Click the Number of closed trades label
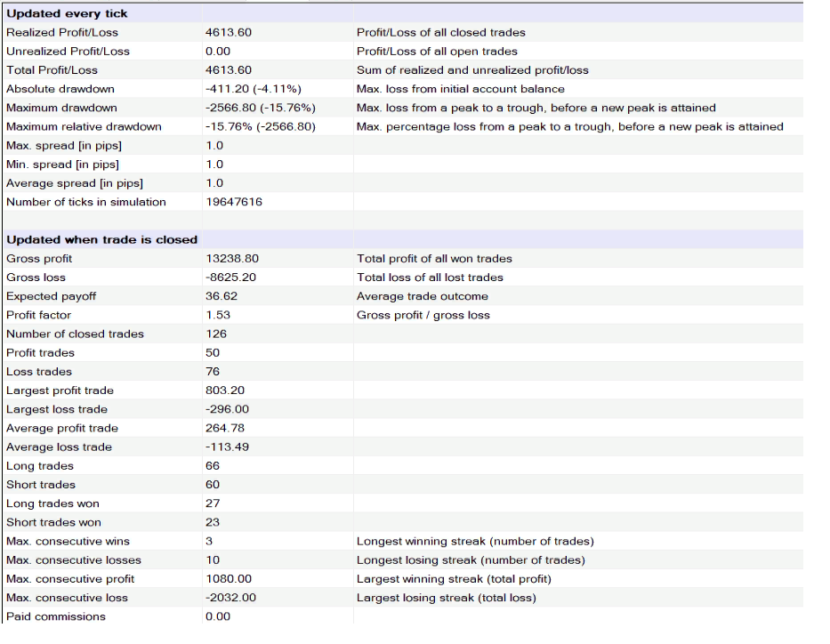830x644 pixels. pos(75,334)
